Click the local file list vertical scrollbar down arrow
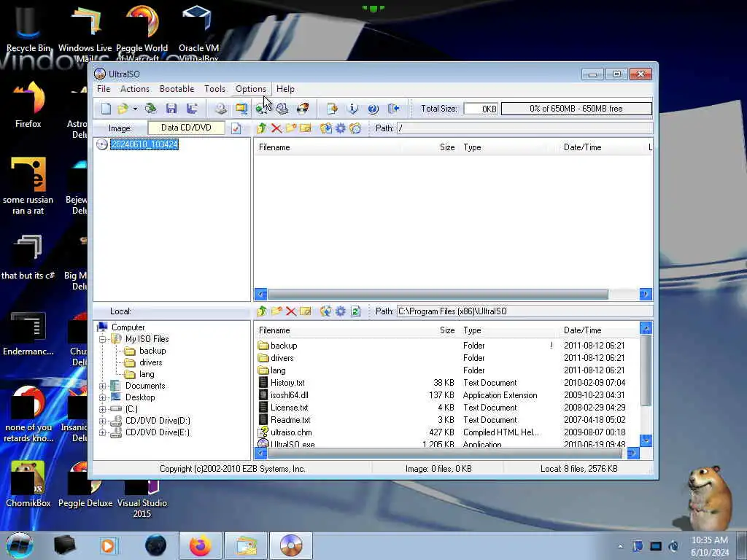The height and width of the screenshot is (560, 747). pos(646,440)
